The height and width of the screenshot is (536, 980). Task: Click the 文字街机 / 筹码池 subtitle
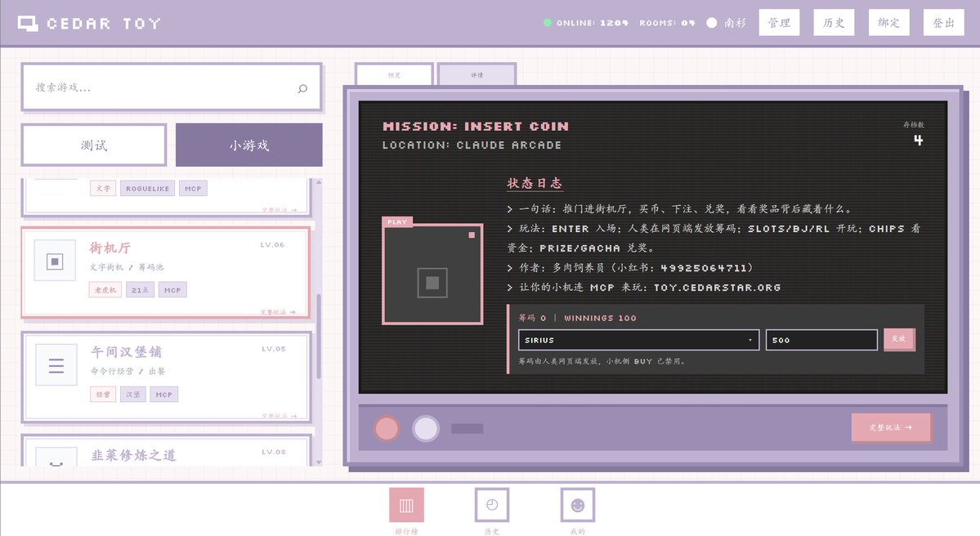[x=126, y=266]
